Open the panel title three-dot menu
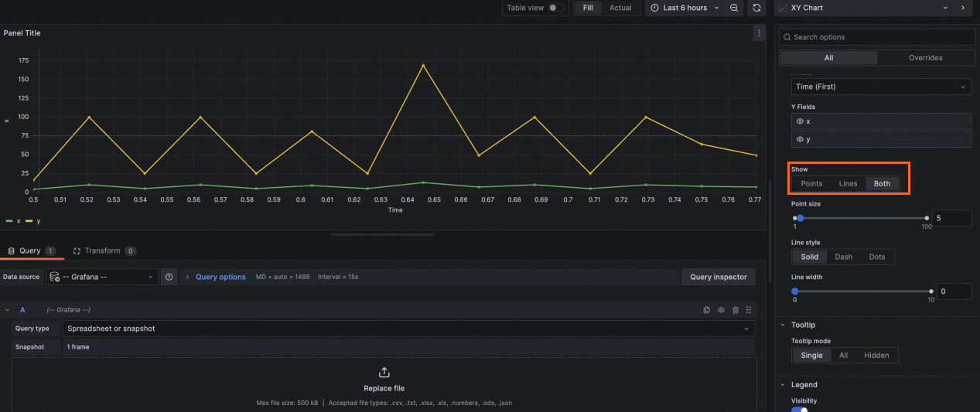The width and height of the screenshot is (980, 412). (760, 33)
